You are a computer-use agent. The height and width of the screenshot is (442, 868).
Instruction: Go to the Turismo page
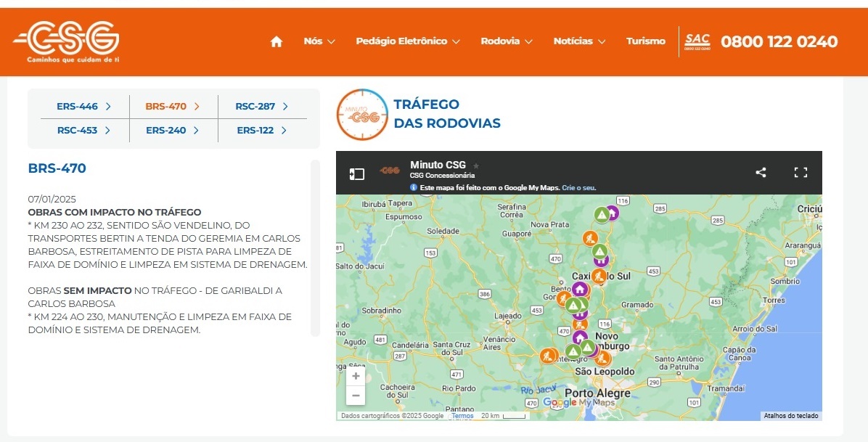645,41
